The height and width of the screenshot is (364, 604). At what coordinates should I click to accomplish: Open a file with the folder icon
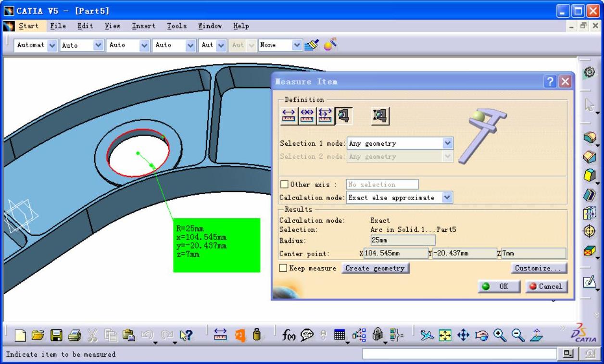point(38,336)
